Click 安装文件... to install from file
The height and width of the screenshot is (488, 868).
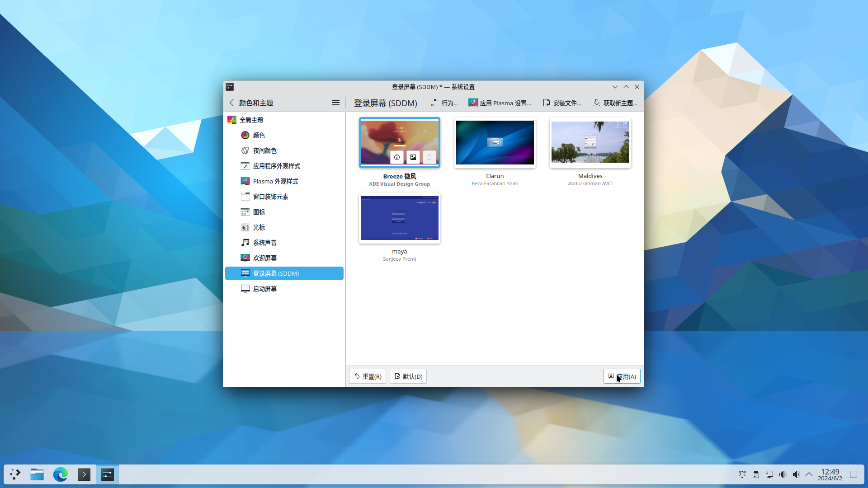pyautogui.click(x=562, y=103)
